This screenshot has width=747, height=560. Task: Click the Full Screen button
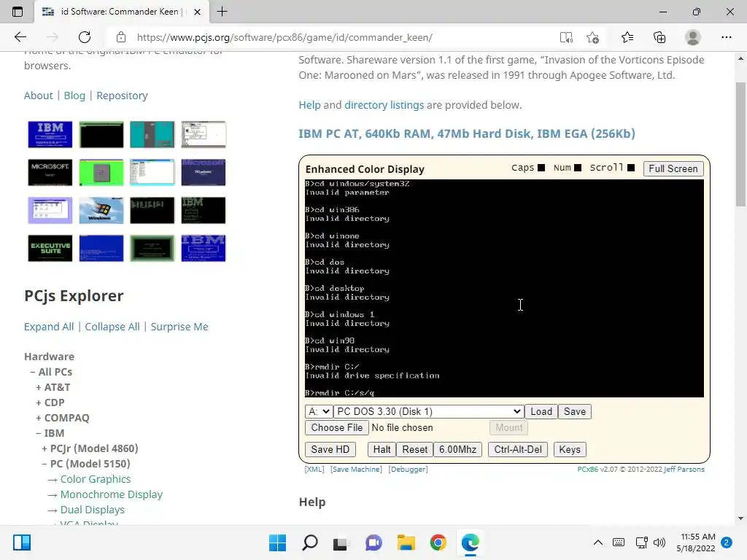pos(673,168)
